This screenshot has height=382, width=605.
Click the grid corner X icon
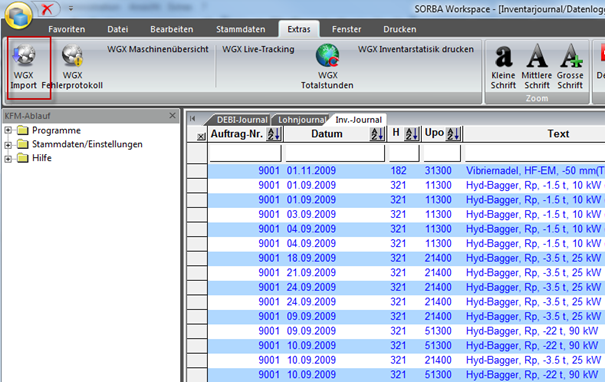(201, 137)
